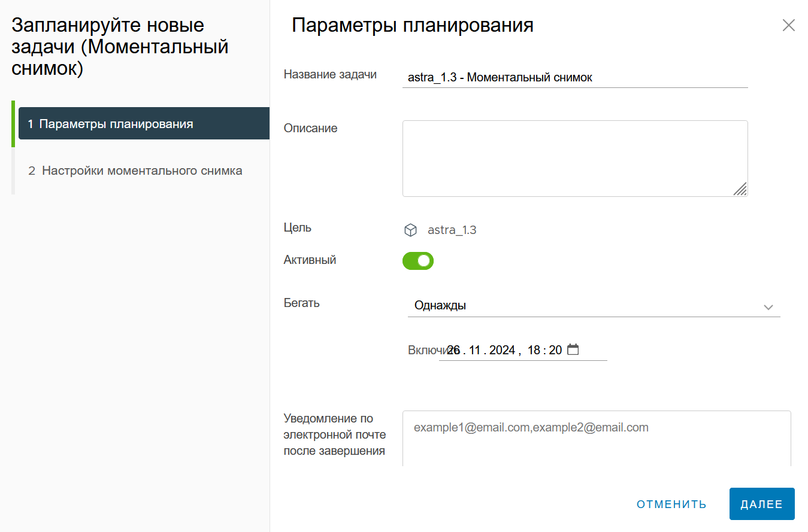The height and width of the screenshot is (532, 808).
Task: Click the Активный label
Action: tap(310, 260)
